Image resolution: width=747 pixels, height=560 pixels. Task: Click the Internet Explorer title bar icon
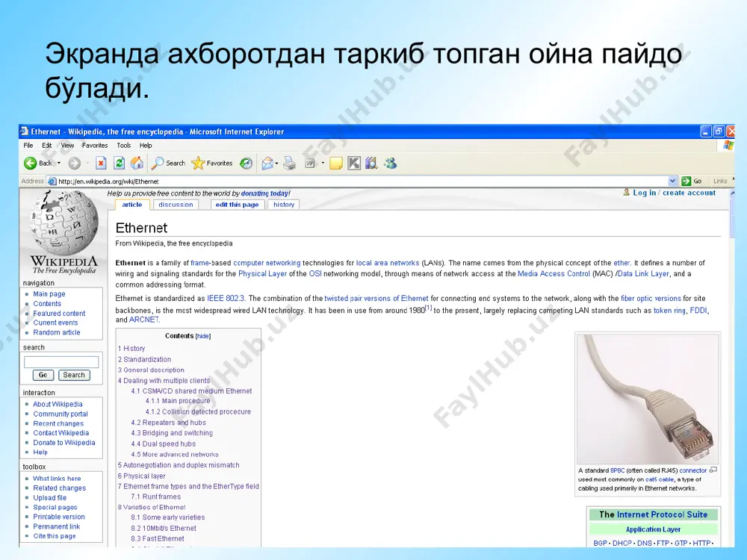(25, 131)
